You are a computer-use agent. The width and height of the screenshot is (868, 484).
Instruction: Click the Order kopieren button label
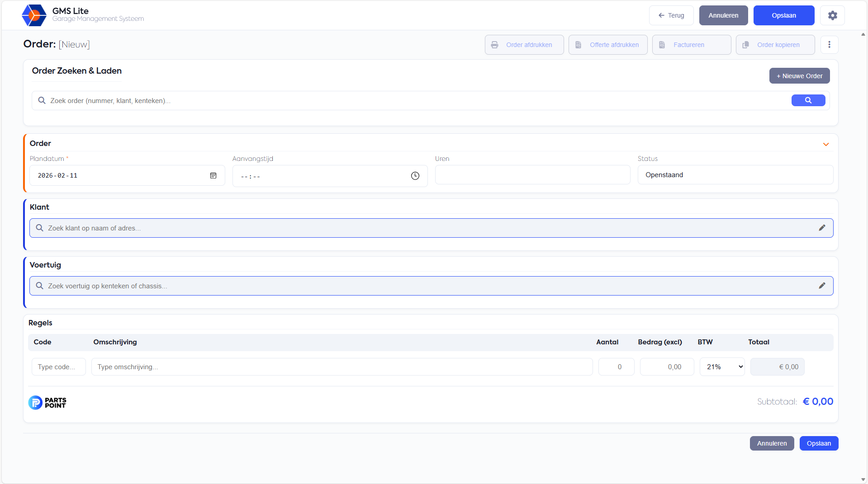pos(778,45)
